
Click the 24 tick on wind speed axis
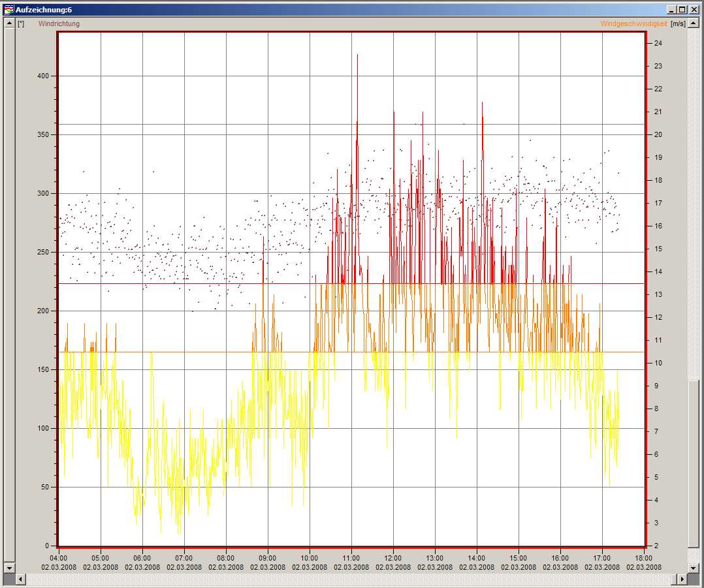pos(658,44)
